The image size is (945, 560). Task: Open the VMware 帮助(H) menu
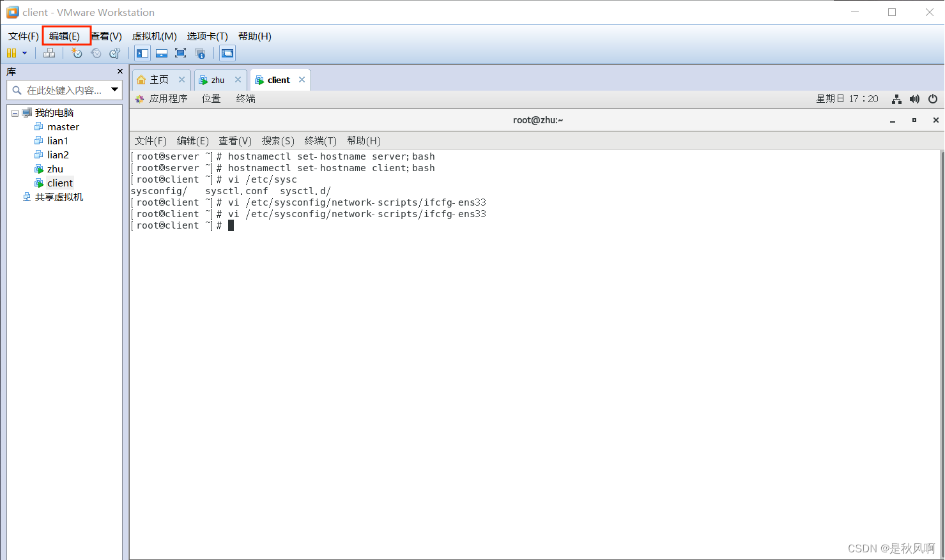[x=254, y=36]
